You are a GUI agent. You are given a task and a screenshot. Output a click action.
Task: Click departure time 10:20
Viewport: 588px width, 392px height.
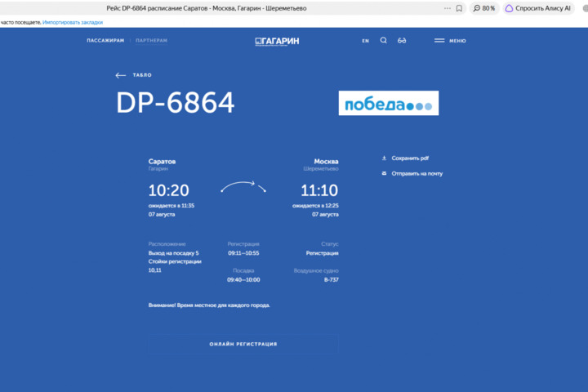point(168,190)
